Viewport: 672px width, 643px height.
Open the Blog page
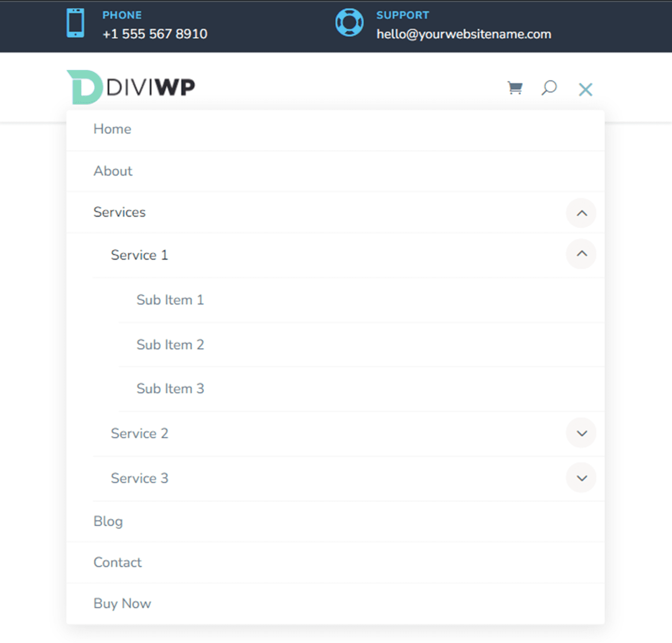tap(108, 521)
